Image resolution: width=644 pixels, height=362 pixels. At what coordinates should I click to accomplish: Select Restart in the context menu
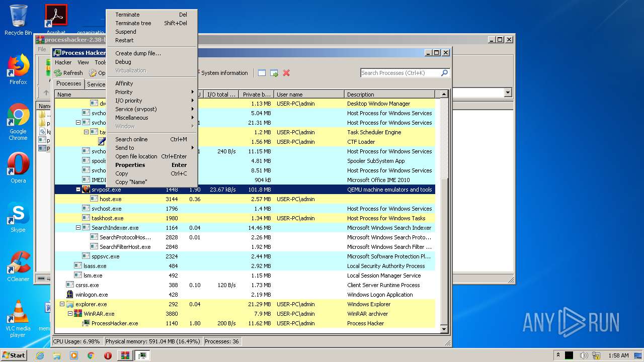click(x=151, y=40)
